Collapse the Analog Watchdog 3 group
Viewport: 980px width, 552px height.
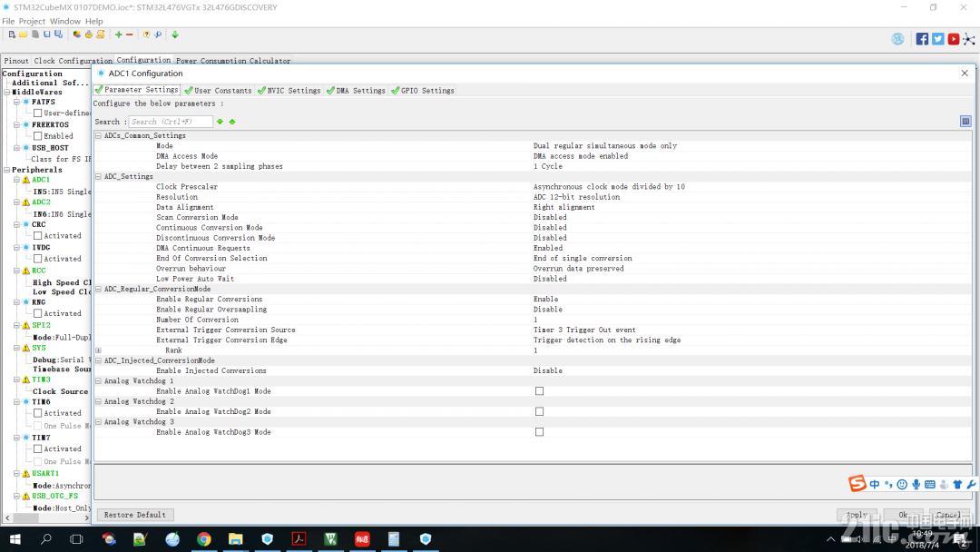[98, 422]
